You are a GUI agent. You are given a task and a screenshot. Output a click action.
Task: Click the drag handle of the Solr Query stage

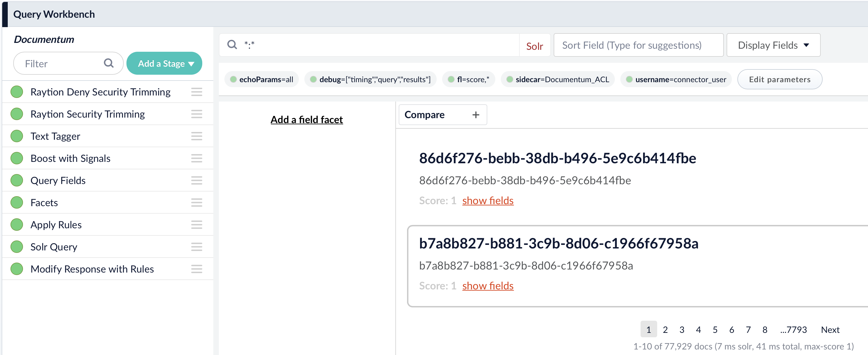coord(197,247)
